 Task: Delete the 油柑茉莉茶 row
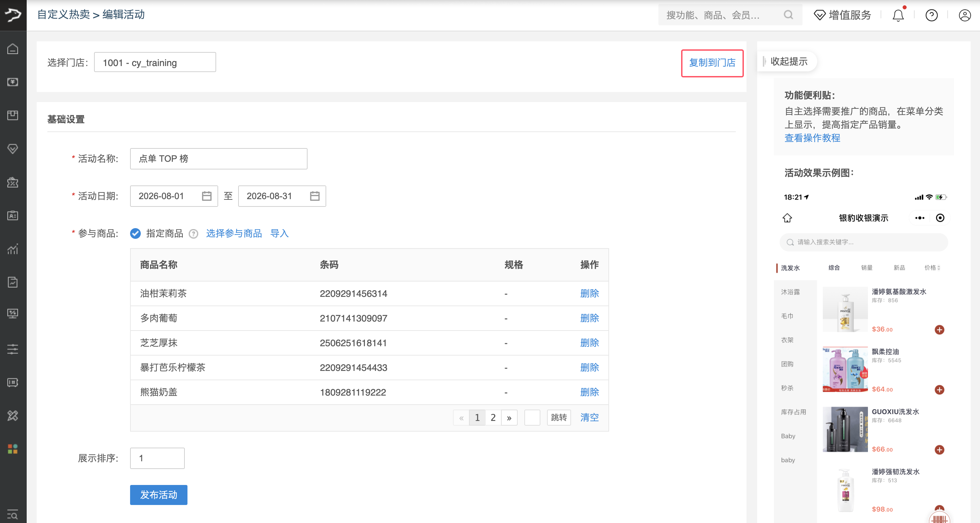click(x=589, y=294)
